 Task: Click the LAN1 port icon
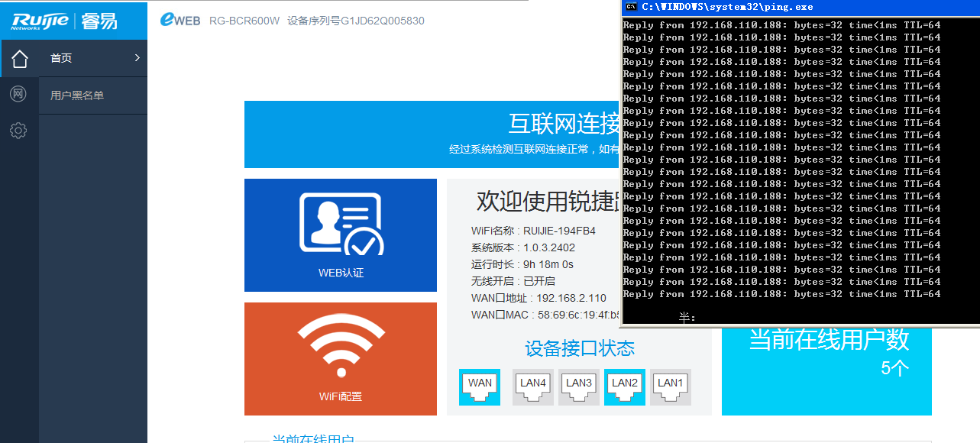(x=671, y=387)
